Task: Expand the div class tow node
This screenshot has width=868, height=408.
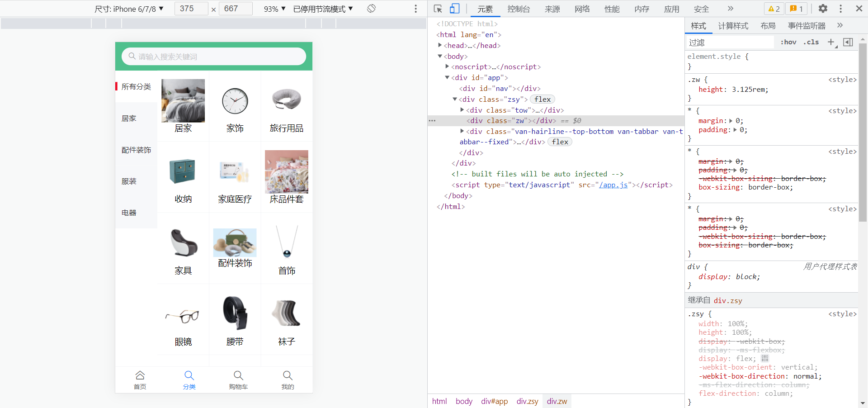Action: coord(462,110)
